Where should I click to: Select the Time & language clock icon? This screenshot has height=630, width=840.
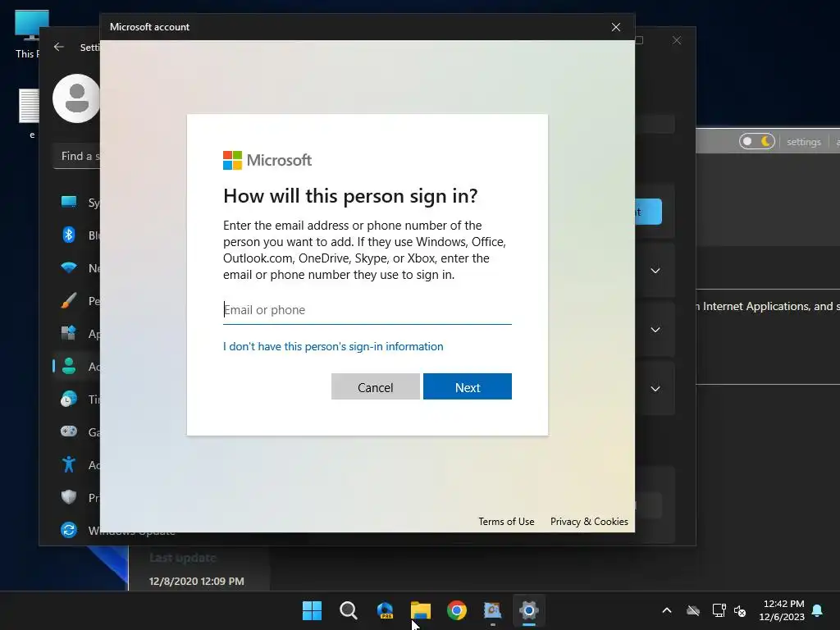(69, 399)
